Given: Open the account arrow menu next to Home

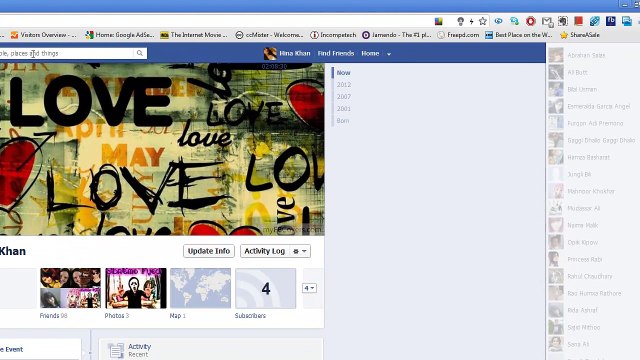Looking at the screenshot, I should tap(389, 54).
